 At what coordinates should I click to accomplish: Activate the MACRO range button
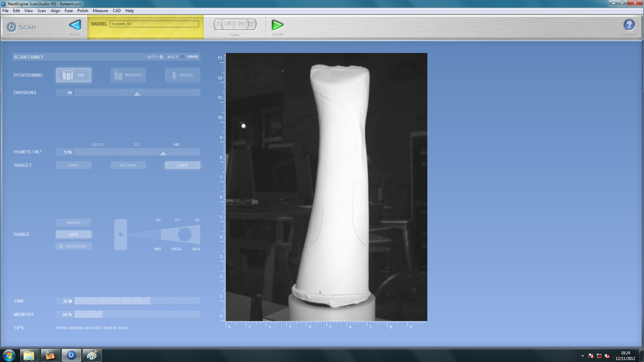[x=73, y=222]
